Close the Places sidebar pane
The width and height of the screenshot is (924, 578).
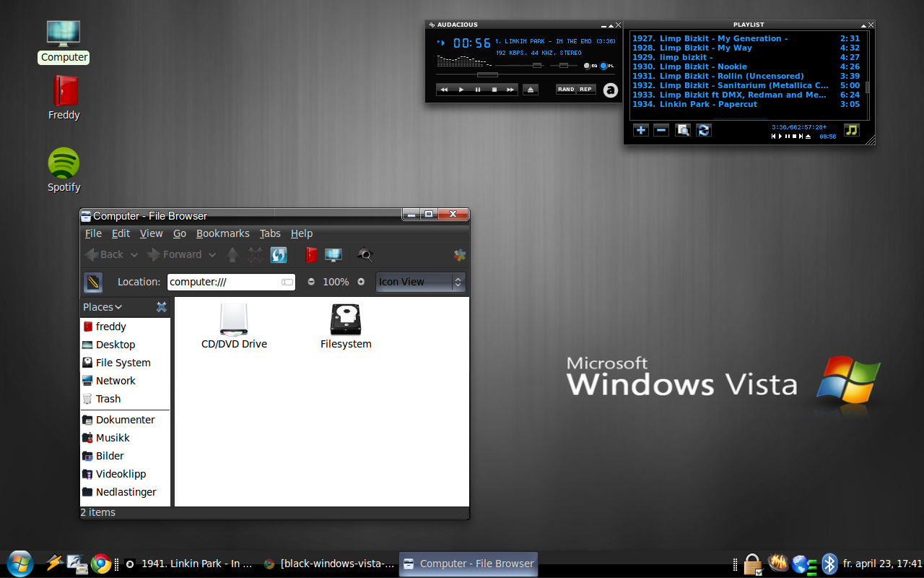pos(162,307)
